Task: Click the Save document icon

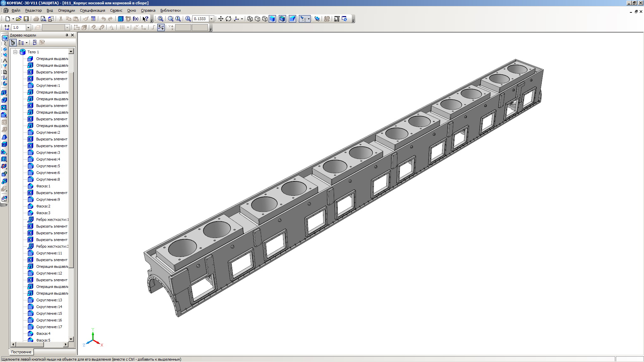Action: [x=26, y=19]
